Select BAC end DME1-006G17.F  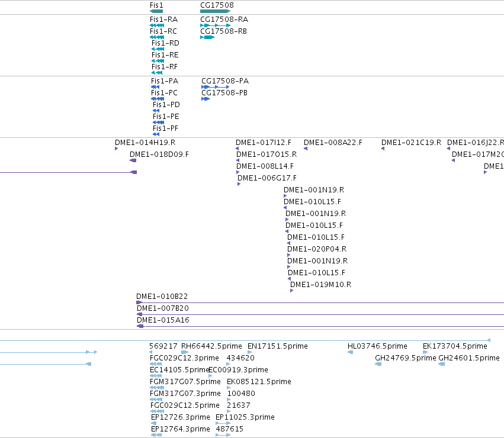[267, 178]
